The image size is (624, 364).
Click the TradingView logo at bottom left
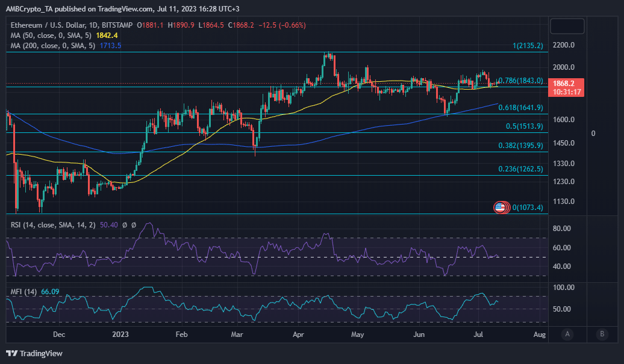tap(34, 353)
